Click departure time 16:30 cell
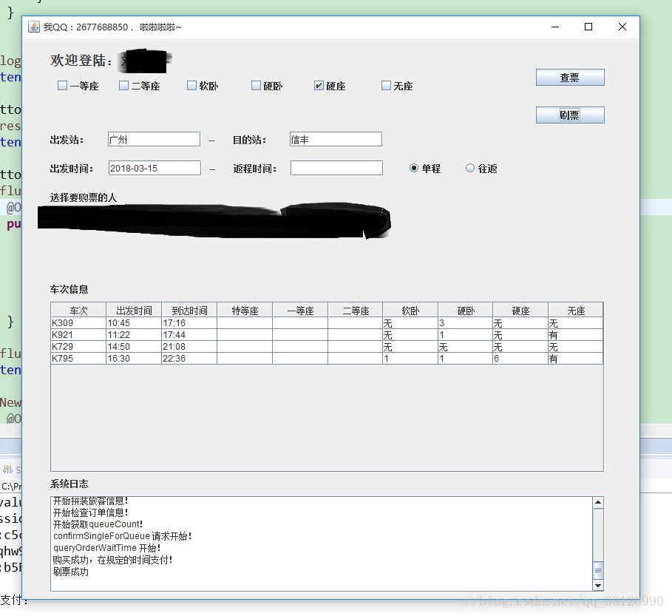 click(x=134, y=359)
